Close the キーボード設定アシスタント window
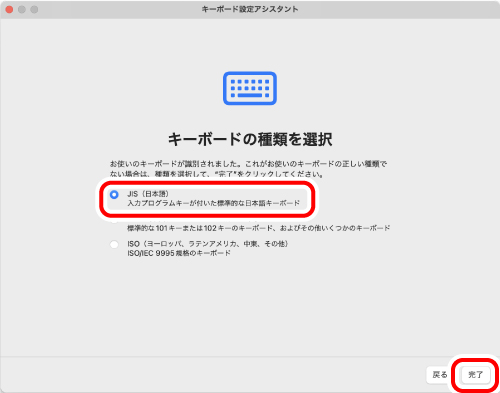The width and height of the screenshot is (500, 393). pos(9,10)
